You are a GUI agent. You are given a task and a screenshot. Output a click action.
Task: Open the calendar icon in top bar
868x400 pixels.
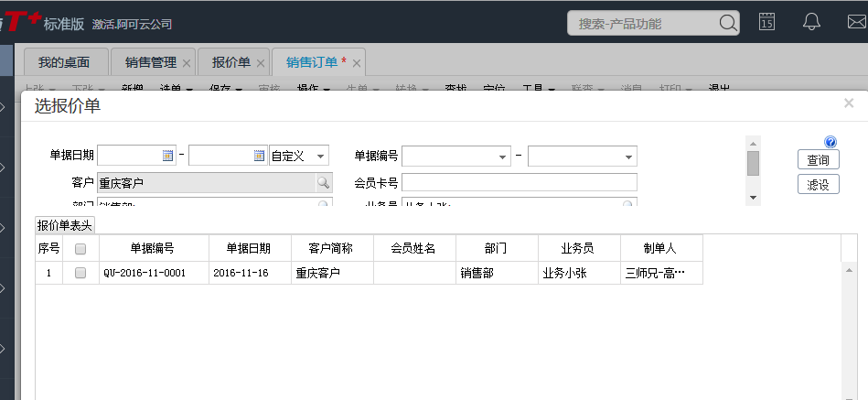click(766, 22)
